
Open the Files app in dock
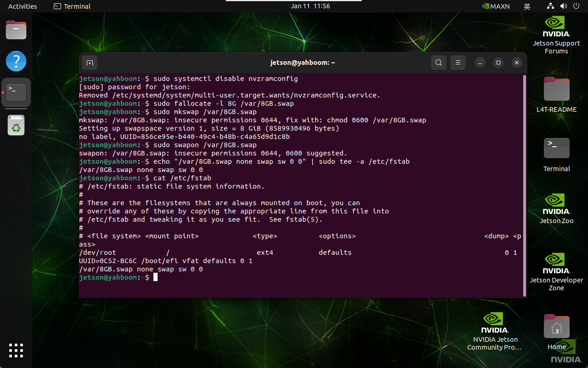click(x=16, y=30)
